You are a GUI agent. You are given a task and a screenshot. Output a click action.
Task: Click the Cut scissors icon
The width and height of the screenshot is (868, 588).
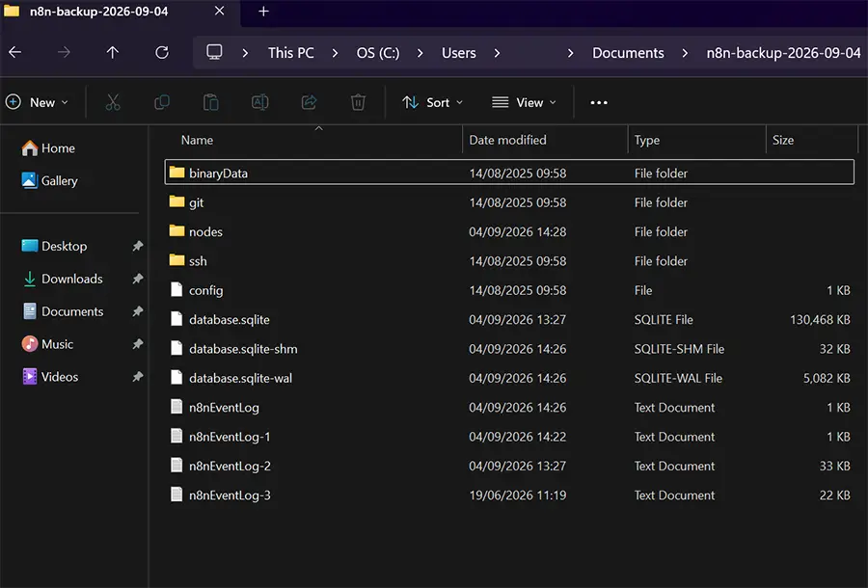coord(113,102)
